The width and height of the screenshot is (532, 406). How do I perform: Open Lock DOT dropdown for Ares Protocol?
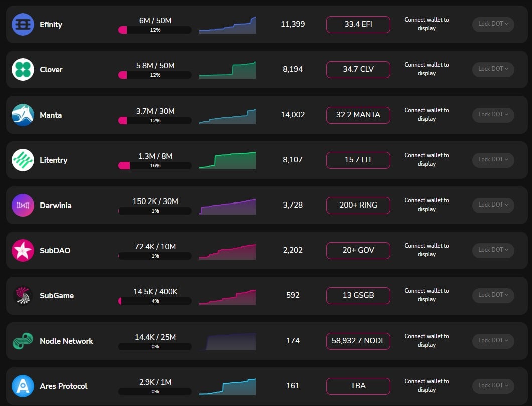click(x=493, y=385)
